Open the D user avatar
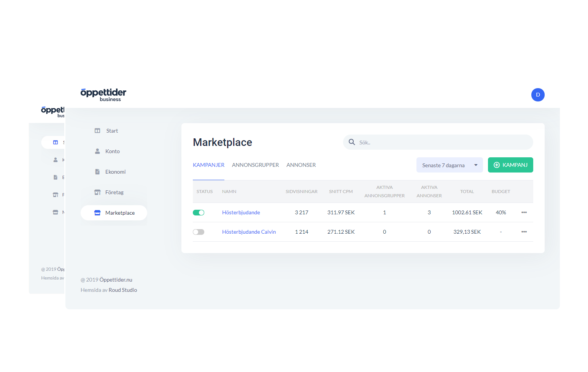Image resolution: width=588 pixels, height=372 pixels. pyautogui.click(x=537, y=95)
